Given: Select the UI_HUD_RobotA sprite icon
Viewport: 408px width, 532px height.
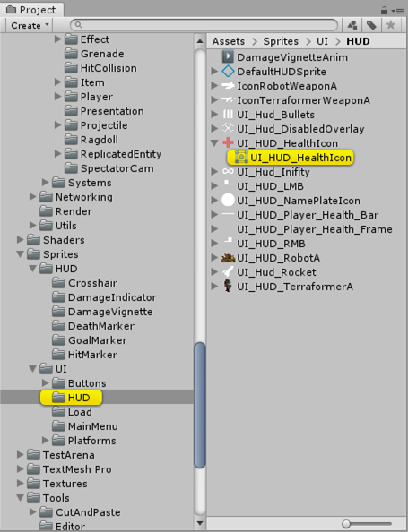Looking at the screenshot, I should point(228,258).
